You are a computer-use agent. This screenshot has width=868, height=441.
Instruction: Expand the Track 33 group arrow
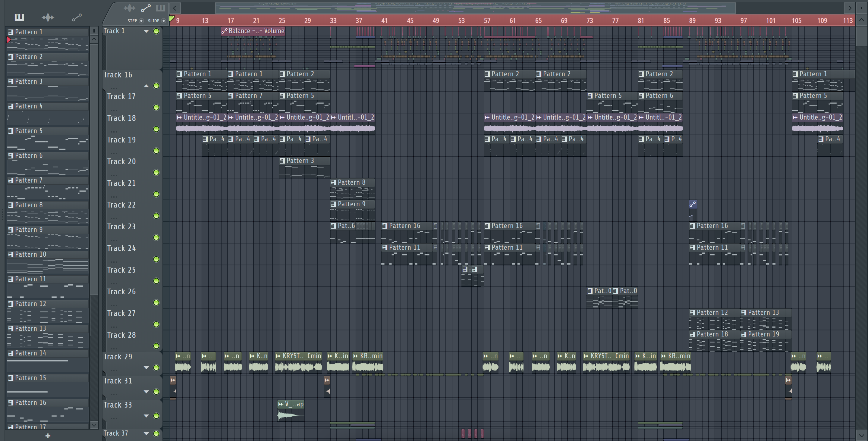click(x=146, y=416)
